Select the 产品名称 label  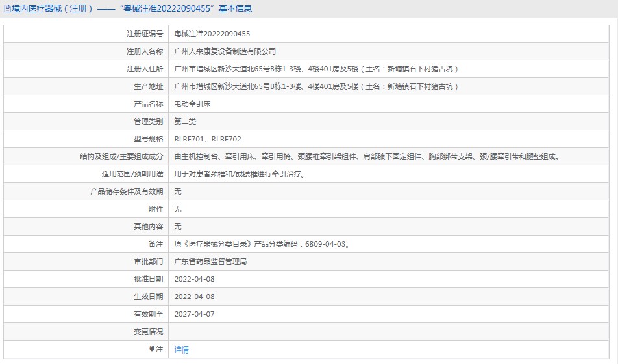click(148, 104)
